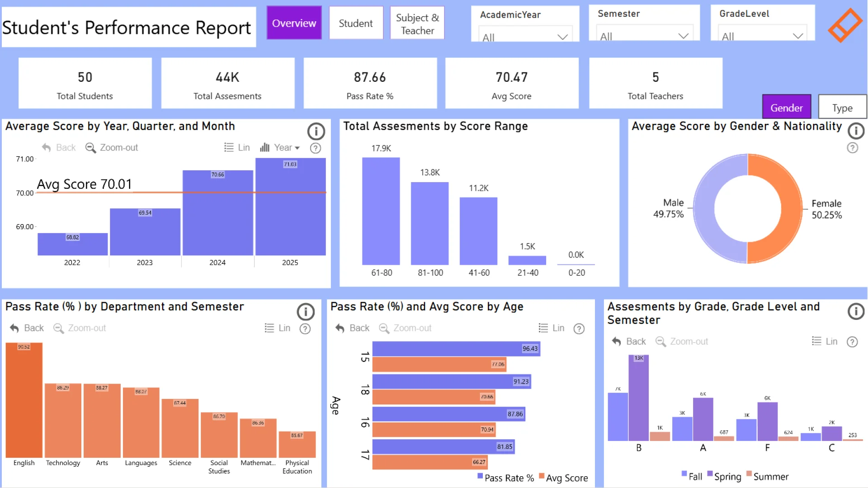Click info icon on Assessments by Grade chart
Image resolution: width=868 pixels, height=488 pixels.
pos(856,311)
